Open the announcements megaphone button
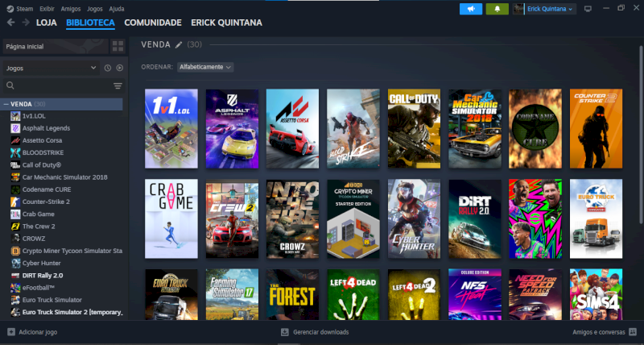This screenshot has height=345, width=644. tap(471, 9)
